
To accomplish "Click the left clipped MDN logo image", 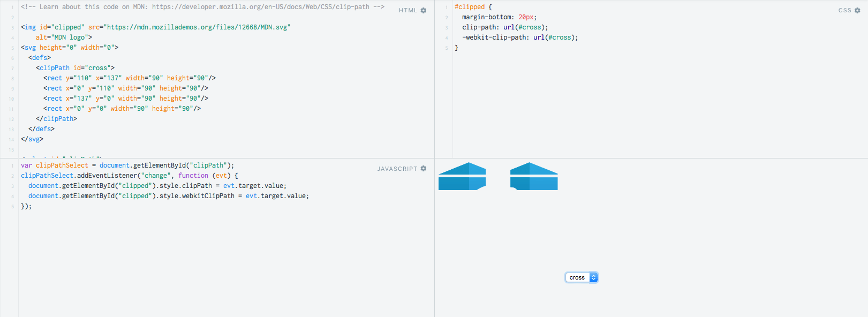I will click(462, 176).
